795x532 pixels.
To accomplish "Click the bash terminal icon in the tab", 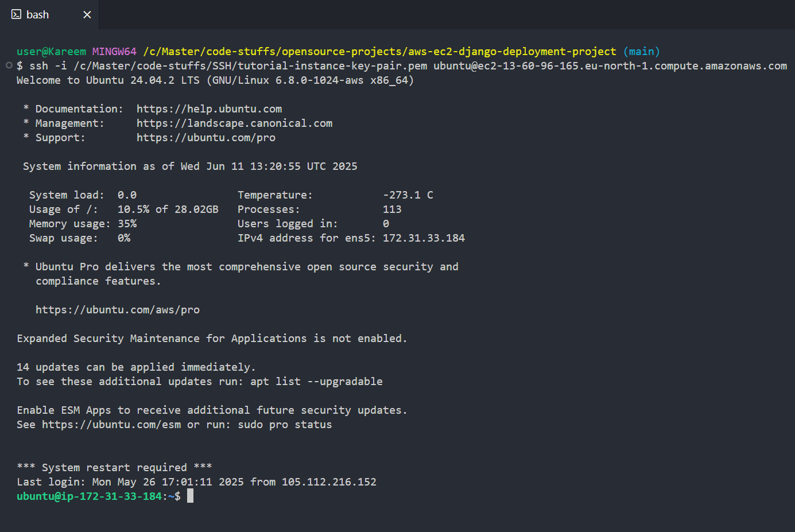I will point(16,14).
